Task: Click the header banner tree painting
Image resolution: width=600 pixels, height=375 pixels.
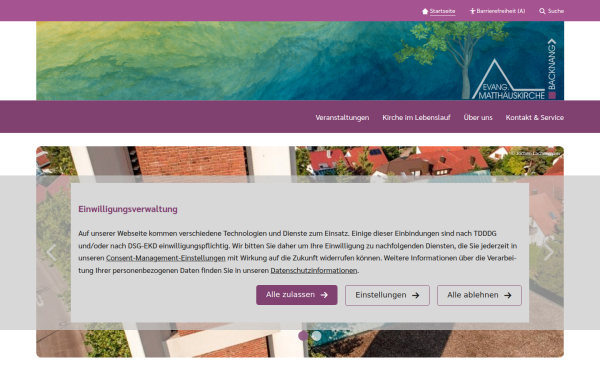Action: pos(300,61)
